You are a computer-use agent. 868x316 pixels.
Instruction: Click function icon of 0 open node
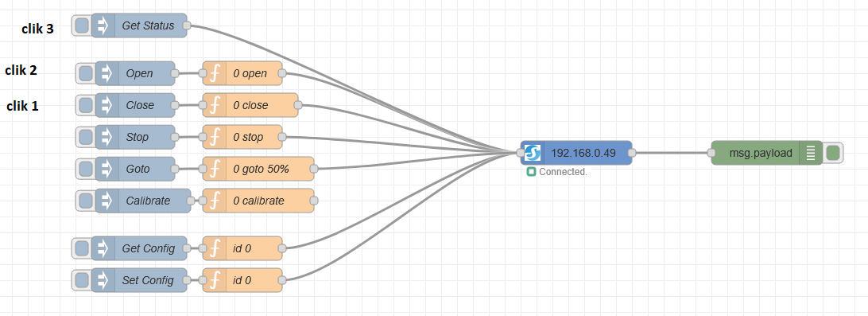pos(215,73)
